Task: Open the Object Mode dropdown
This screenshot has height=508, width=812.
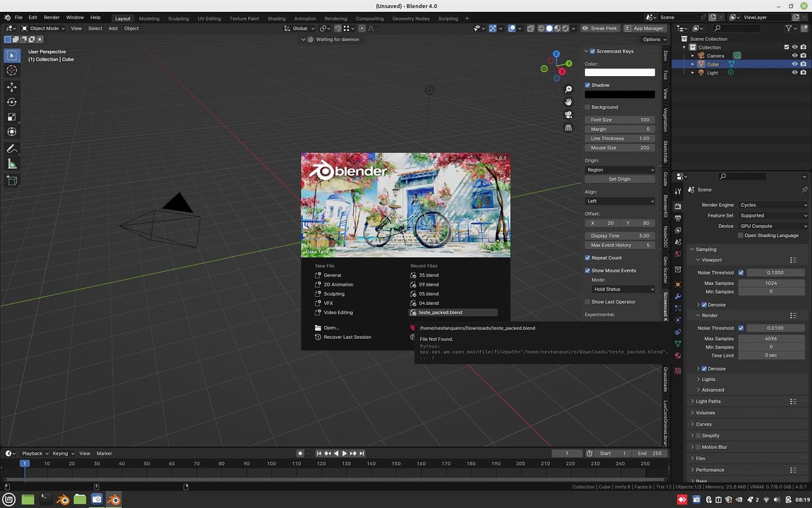Action: point(43,28)
